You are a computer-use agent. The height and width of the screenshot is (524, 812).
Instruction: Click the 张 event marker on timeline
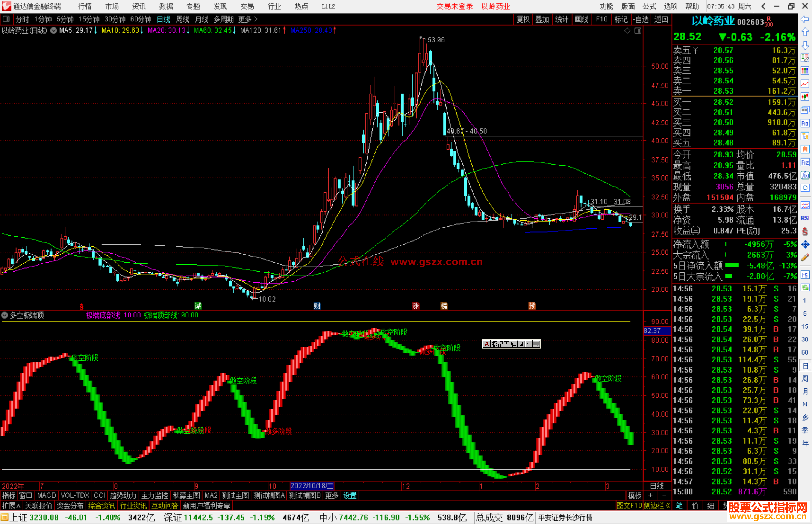(x=415, y=306)
